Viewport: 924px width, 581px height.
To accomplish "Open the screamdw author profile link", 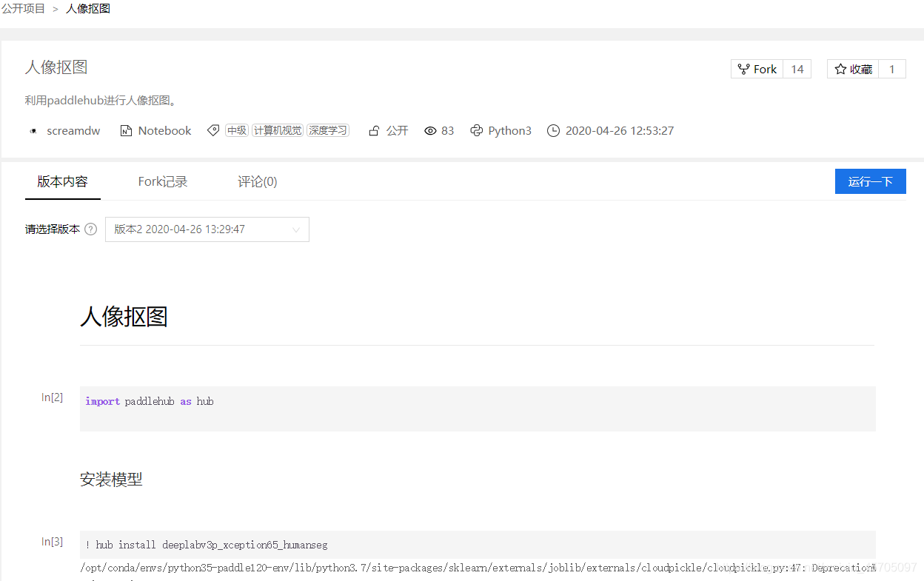I will tap(73, 131).
